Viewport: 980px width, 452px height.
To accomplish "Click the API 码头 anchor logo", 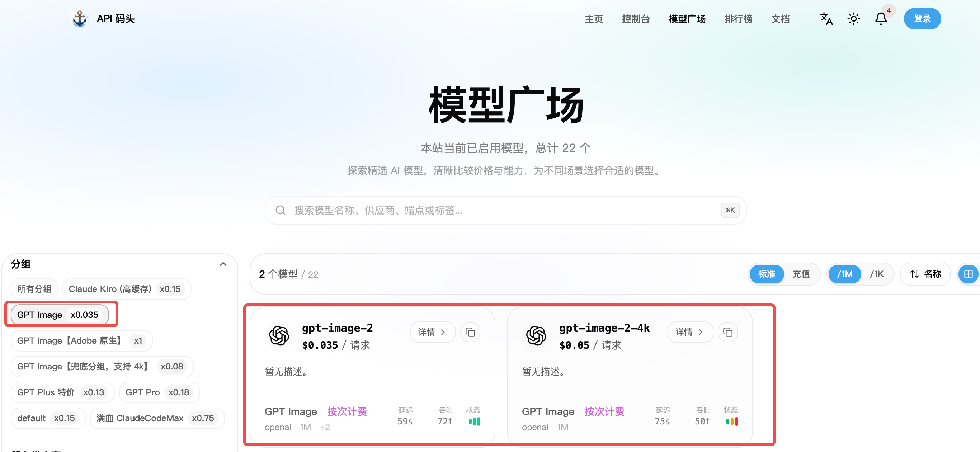I will coord(80,19).
